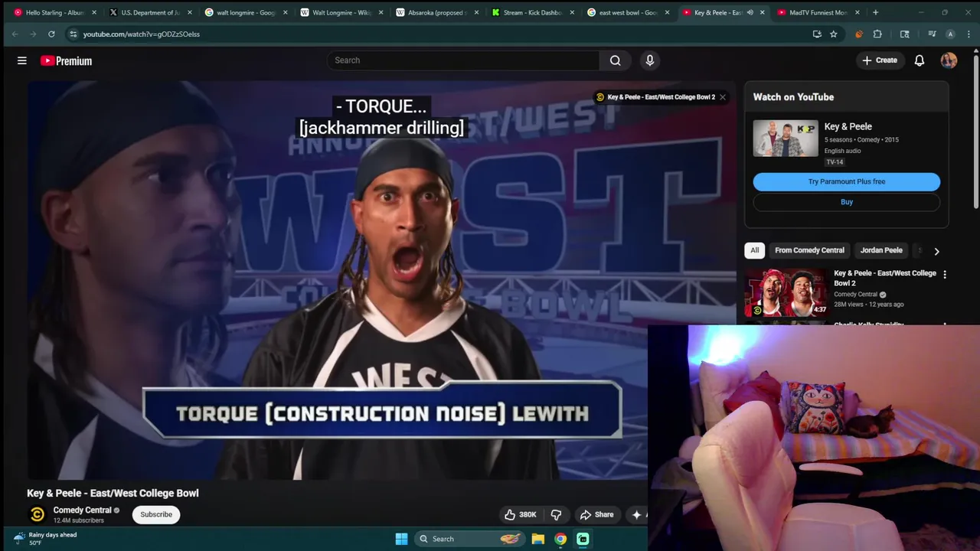The image size is (980, 551).
Task: Mute the Key & Peele tab audio
Action: pyautogui.click(x=750, y=12)
